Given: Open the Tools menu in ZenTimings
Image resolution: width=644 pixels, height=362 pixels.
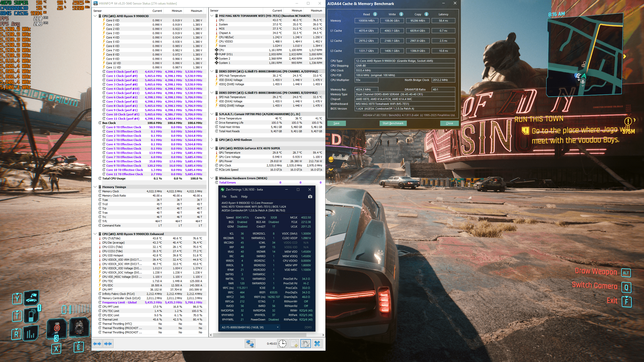Looking at the screenshot, I should tap(233, 197).
